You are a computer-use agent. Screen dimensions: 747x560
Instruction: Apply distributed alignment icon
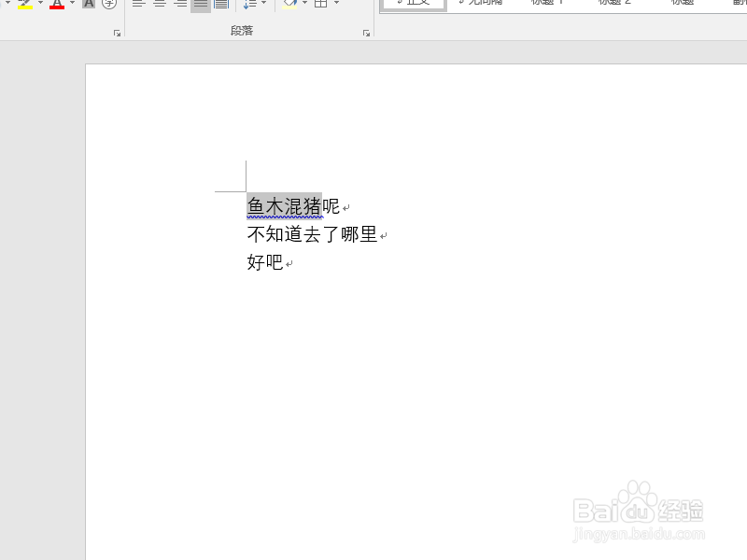click(x=220, y=5)
